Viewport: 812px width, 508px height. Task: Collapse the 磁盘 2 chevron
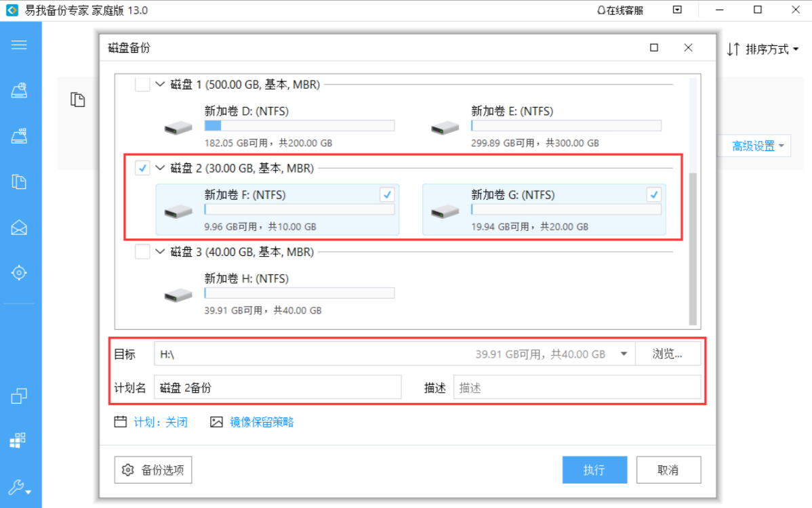point(160,169)
